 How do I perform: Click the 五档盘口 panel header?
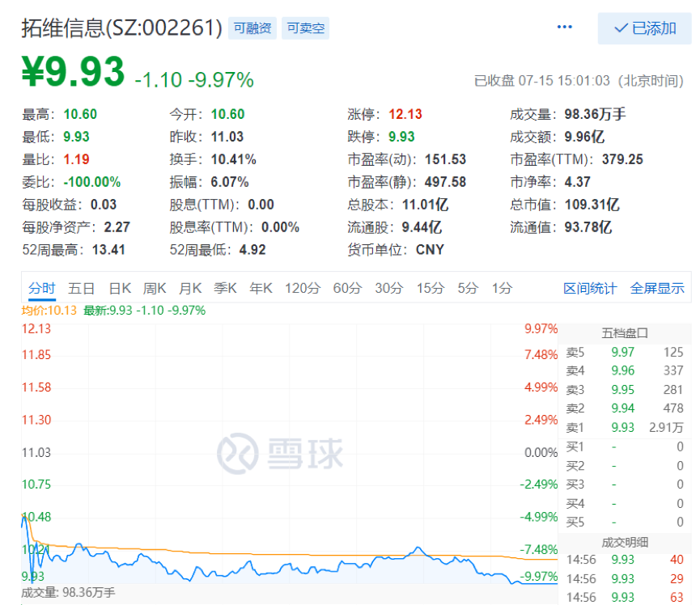click(x=625, y=333)
